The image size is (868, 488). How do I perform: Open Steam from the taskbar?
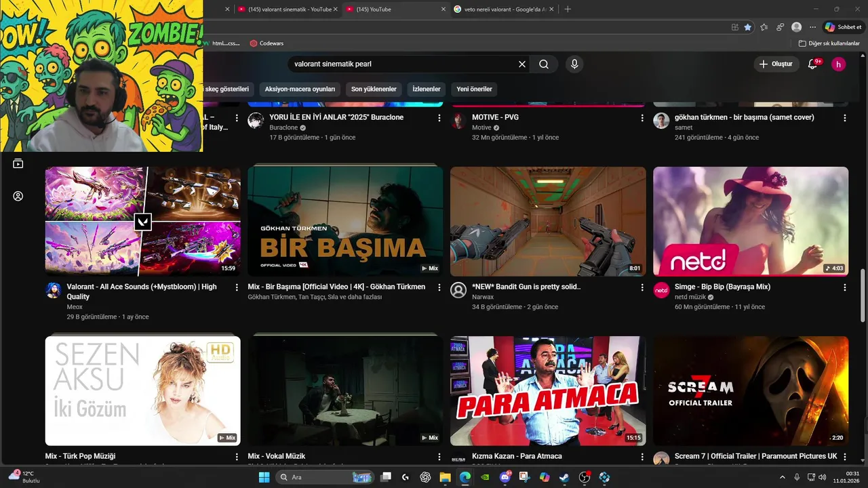(x=564, y=477)
